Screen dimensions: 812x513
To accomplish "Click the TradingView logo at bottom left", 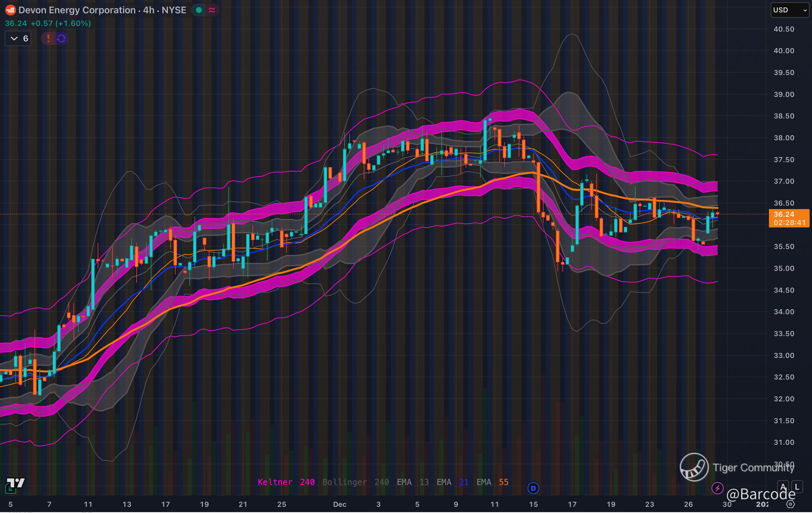I will (16, 483).
